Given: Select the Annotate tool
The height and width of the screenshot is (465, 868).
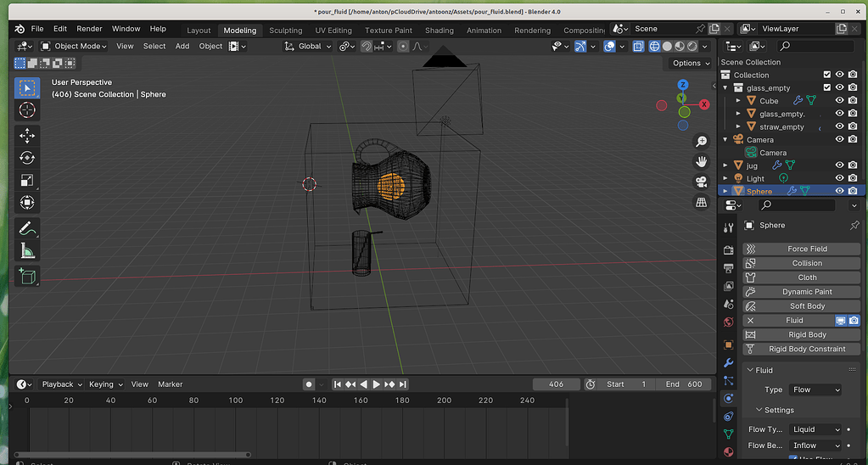Looking at the screenshot, I should click(x=26, y=228).
